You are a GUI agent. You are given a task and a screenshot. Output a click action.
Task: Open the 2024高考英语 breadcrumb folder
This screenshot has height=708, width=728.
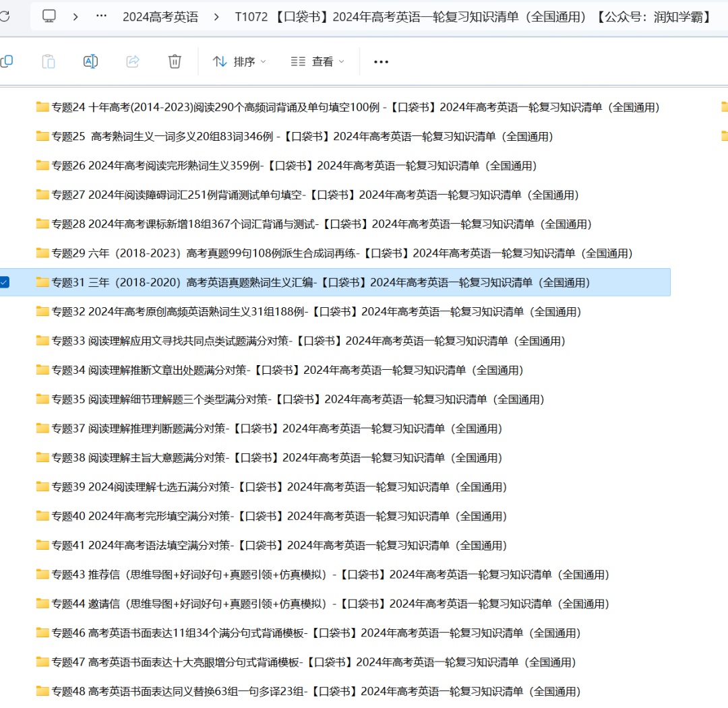click(160, 17)
